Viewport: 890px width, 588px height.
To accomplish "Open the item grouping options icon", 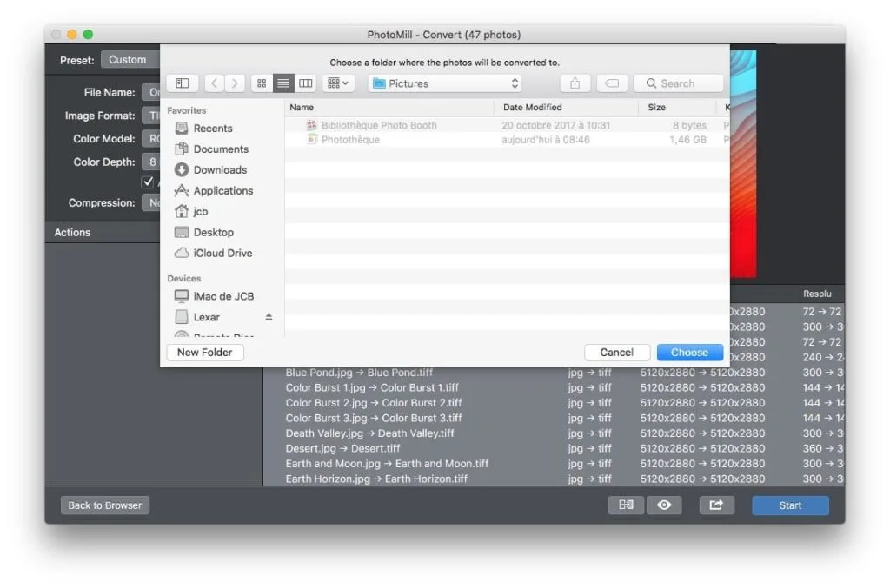I will pyautogui.click(x=337, y=83).
